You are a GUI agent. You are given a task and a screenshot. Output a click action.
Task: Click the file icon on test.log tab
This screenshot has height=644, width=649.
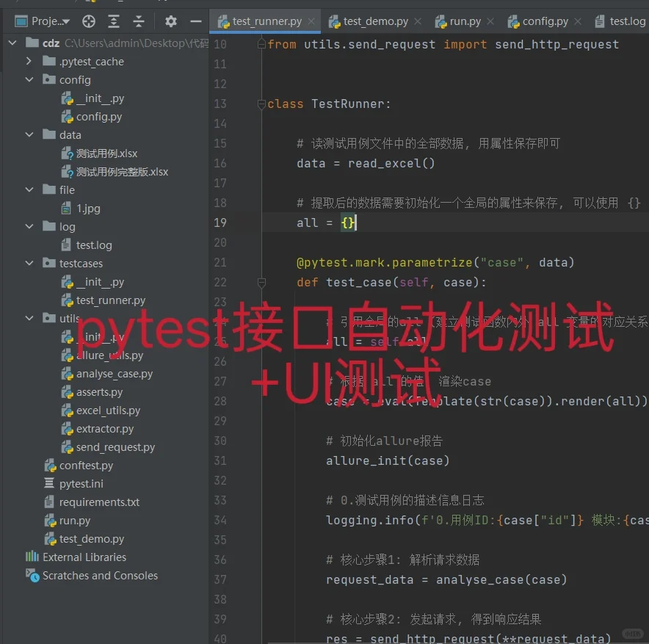(x=599, y=21)
